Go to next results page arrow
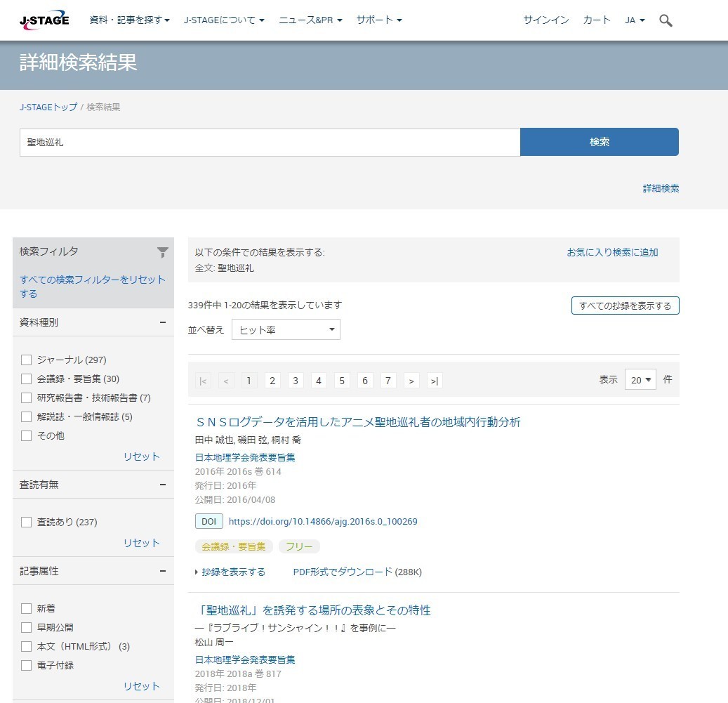728x703 pixels. point(411,381)
